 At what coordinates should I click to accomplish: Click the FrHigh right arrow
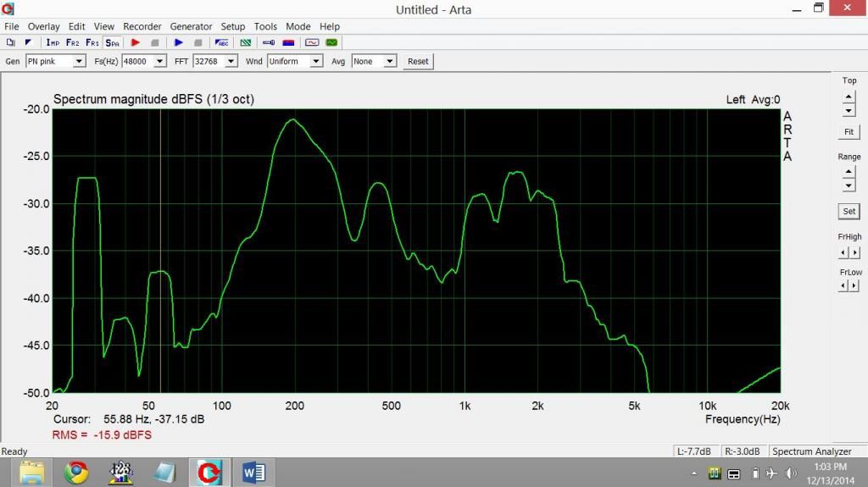point(854,252)
